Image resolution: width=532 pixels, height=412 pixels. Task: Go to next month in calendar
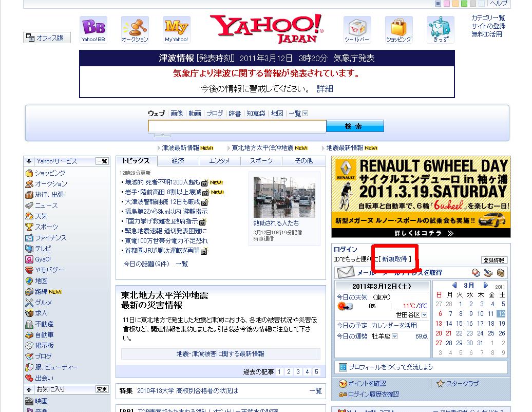coord(485,286)
